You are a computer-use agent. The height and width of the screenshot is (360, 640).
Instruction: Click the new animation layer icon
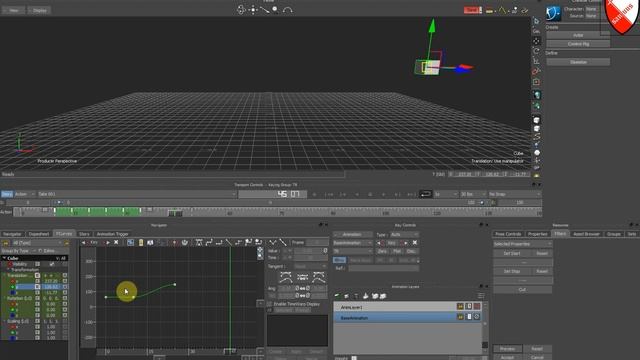click(x=337, y=296)
